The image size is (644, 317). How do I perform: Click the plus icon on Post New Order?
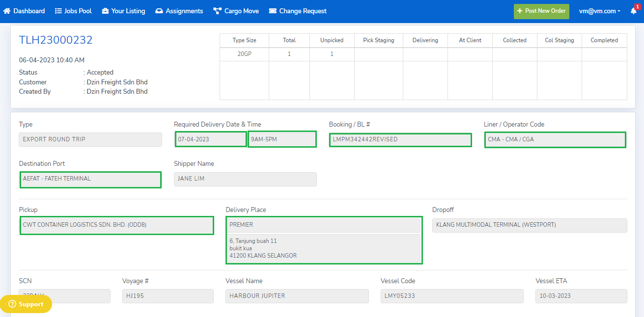pyautogui.click(x=520, y=11)
